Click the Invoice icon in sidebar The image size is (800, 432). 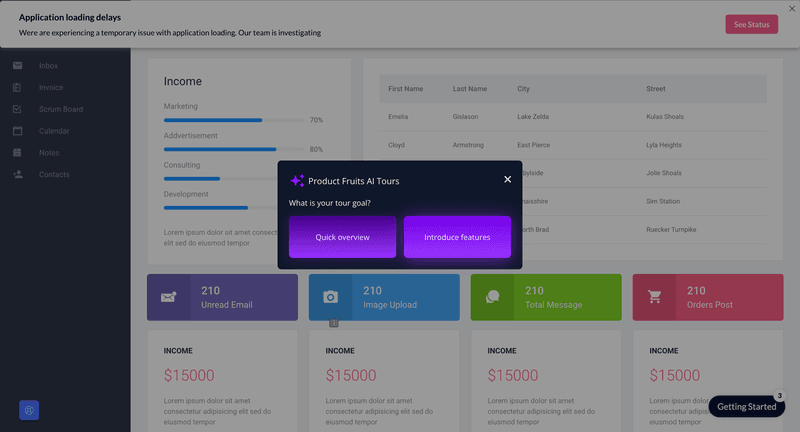(x=18, y=88)
